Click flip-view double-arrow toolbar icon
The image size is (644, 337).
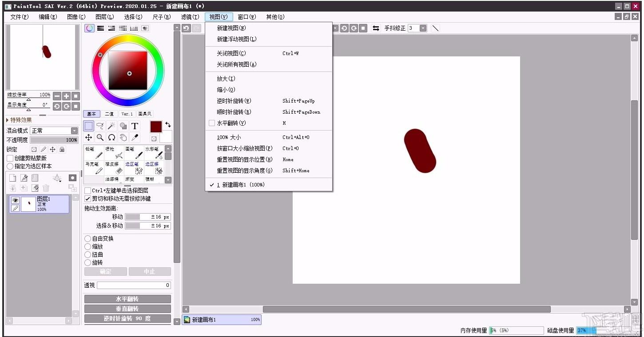376,28
